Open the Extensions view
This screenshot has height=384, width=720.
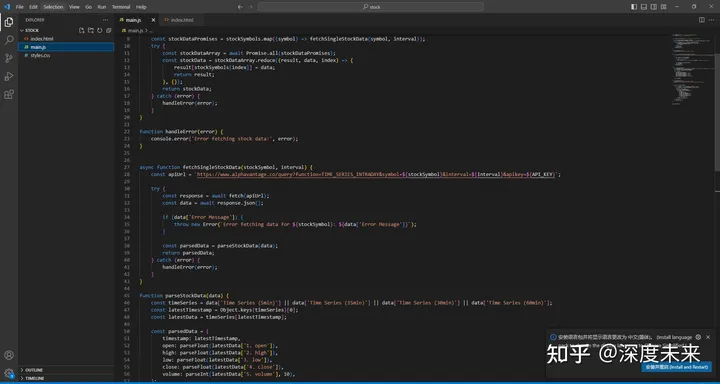9,94
